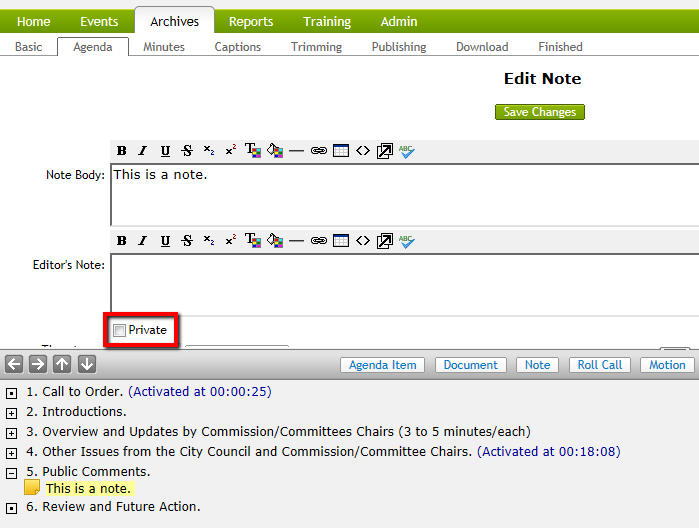Viewport: 699px width, 528px height.
Task: Move item up with up arrow
Action: tap(62, 364)
